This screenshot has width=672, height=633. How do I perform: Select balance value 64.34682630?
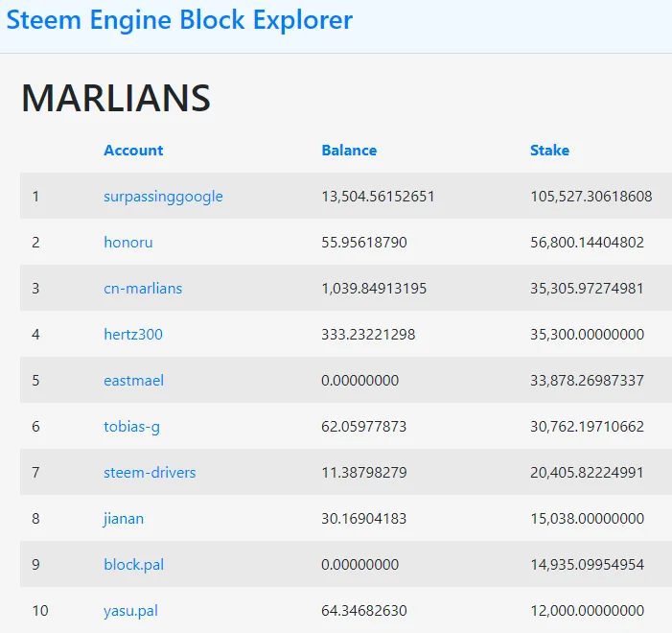[364, 611]
